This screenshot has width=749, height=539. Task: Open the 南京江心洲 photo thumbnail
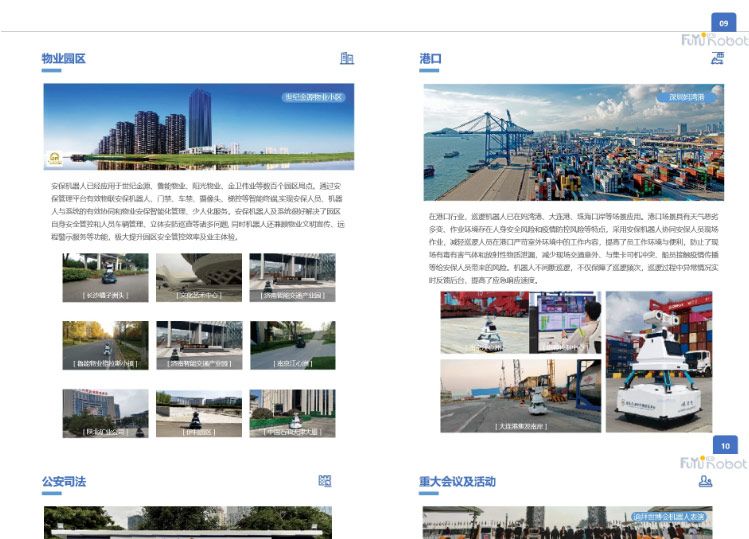click(x=292, y=345)
